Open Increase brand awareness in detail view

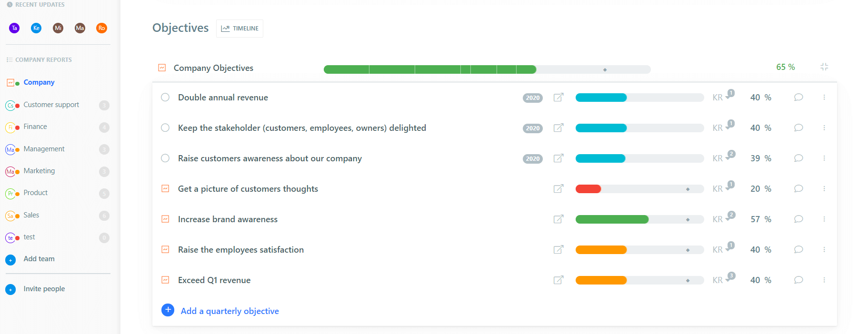point(558,219)
